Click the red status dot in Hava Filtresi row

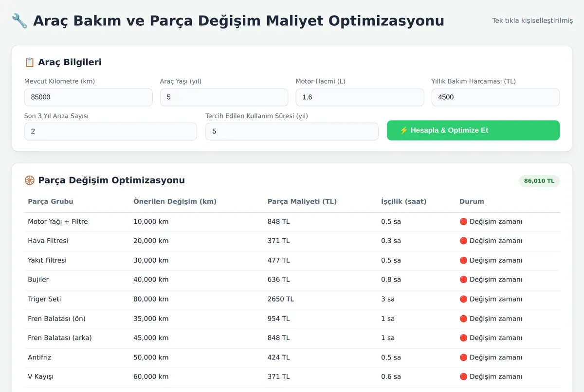tap(463, 241)
